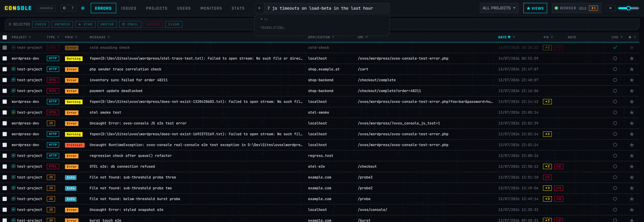644x222 pixels.
Task: Open the help question mark button
Action: (x=72, y=8)
